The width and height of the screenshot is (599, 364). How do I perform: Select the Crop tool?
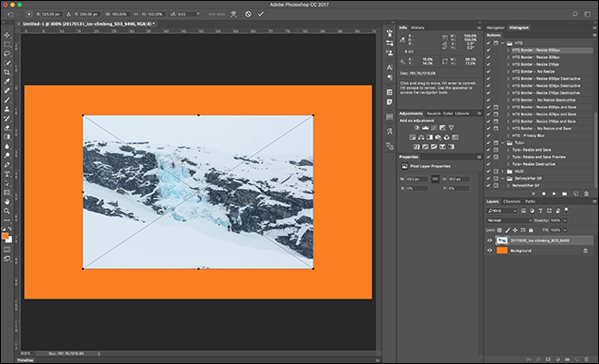[x=6, y=72]
